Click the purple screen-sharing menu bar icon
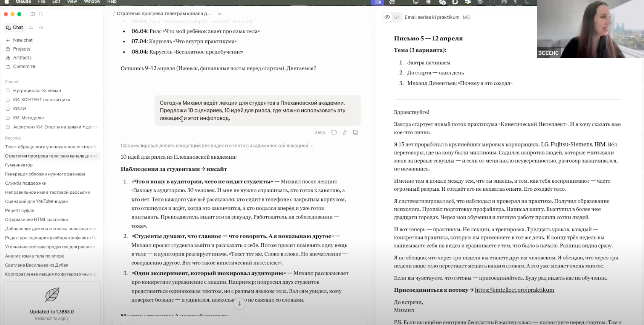The image size is (644, 325). (x=378, y=2)
